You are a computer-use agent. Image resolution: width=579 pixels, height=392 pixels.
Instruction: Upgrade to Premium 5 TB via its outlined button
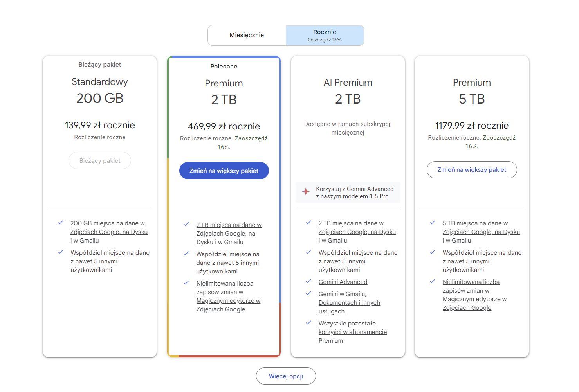point(472,170)
